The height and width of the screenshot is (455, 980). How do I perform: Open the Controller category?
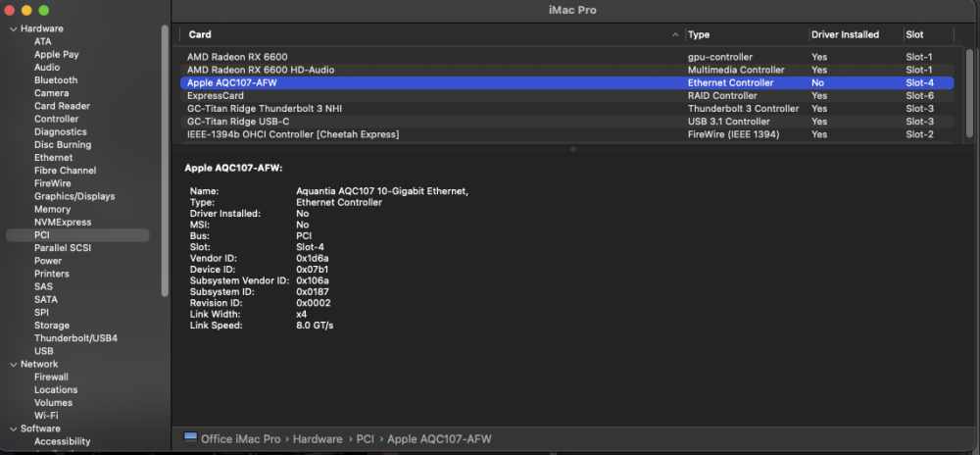point(56,119)
